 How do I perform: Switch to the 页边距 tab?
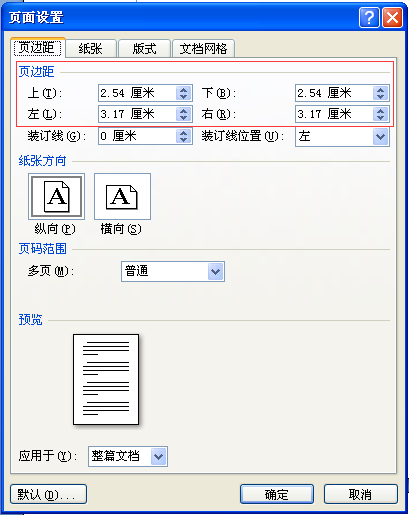[x=37, y=48]
